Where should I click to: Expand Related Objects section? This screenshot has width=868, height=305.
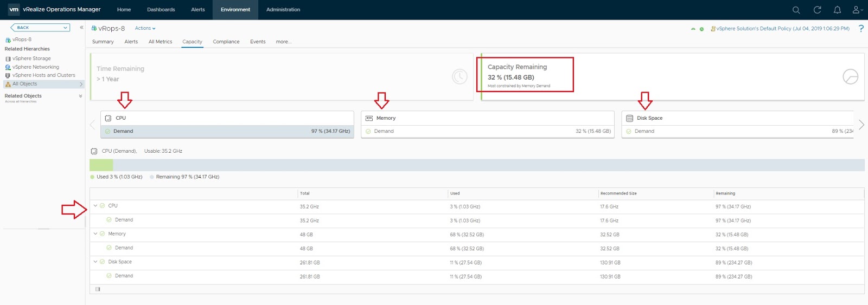pos(80,96)
